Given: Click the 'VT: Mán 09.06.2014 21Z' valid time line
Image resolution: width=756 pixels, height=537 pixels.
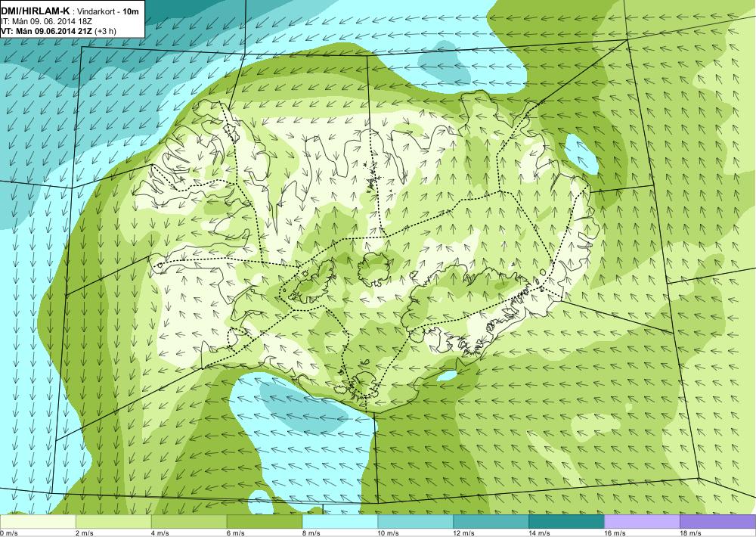Looking at the screenshot, I should (x=47, y=31).
